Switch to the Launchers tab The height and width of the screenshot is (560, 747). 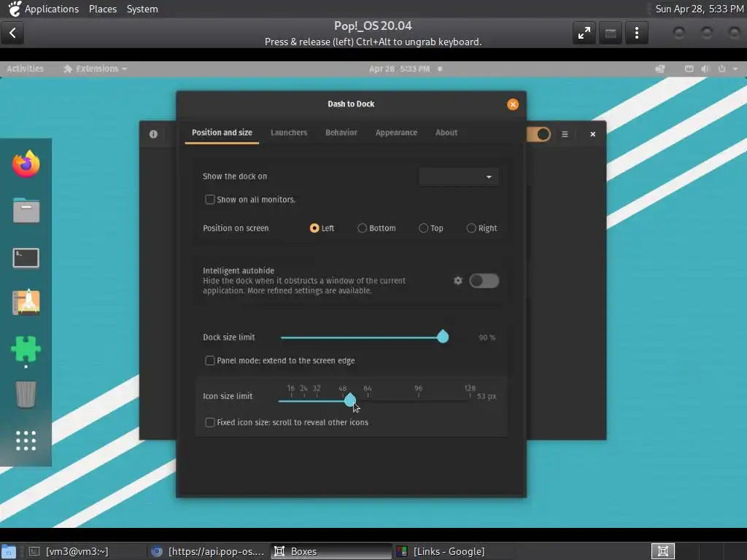[x=289, y=133]
